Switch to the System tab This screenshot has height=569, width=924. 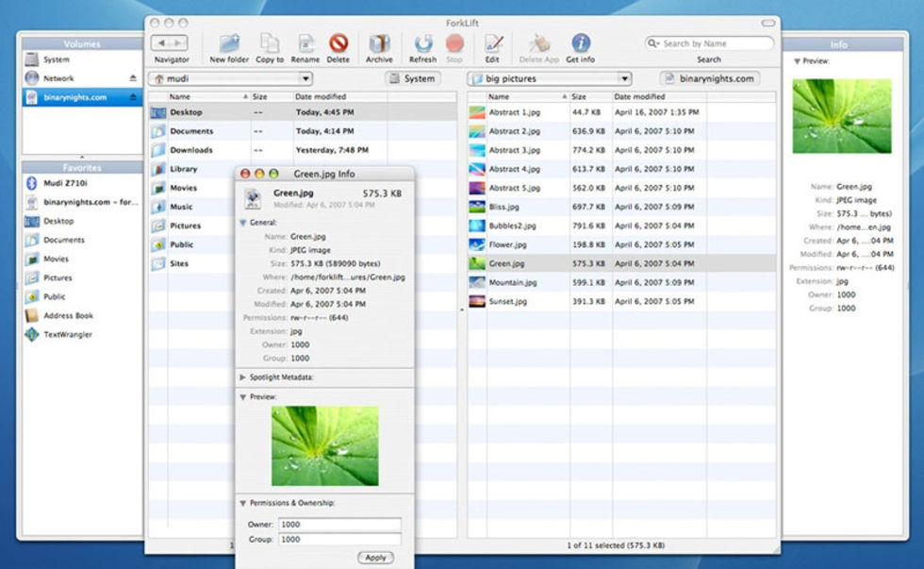[412, 78]
